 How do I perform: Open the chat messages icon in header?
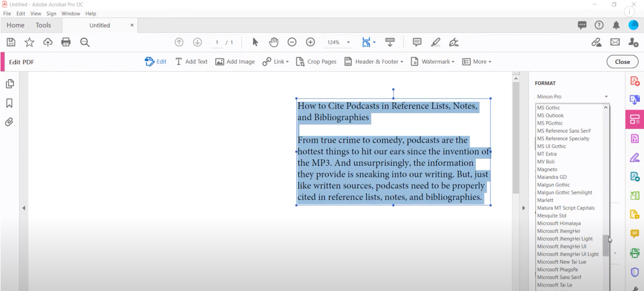tap(582, 25)
